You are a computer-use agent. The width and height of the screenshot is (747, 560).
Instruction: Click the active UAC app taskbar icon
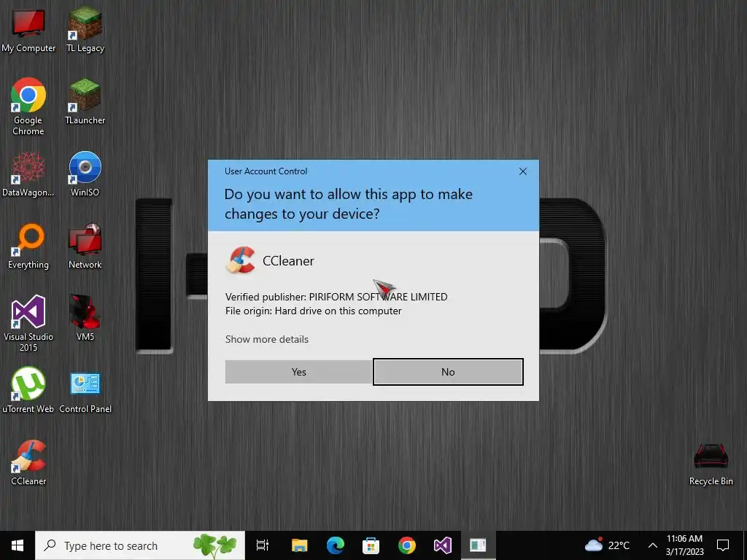click(479, 545)
